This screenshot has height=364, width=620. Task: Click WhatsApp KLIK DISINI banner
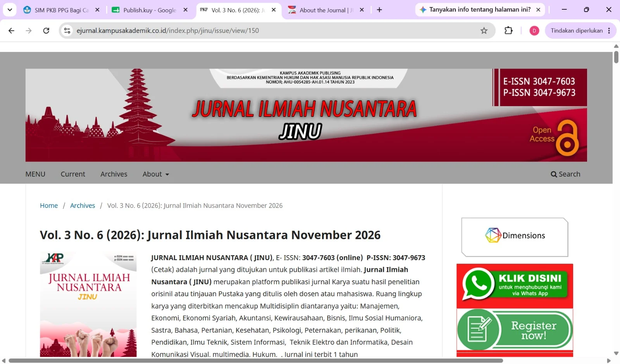tap(515, 286)
